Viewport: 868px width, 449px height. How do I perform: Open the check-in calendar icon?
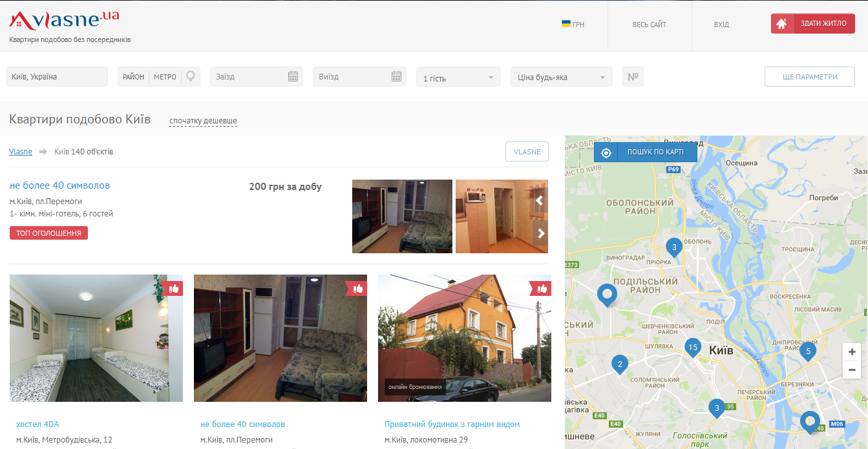tap(293, 76)
